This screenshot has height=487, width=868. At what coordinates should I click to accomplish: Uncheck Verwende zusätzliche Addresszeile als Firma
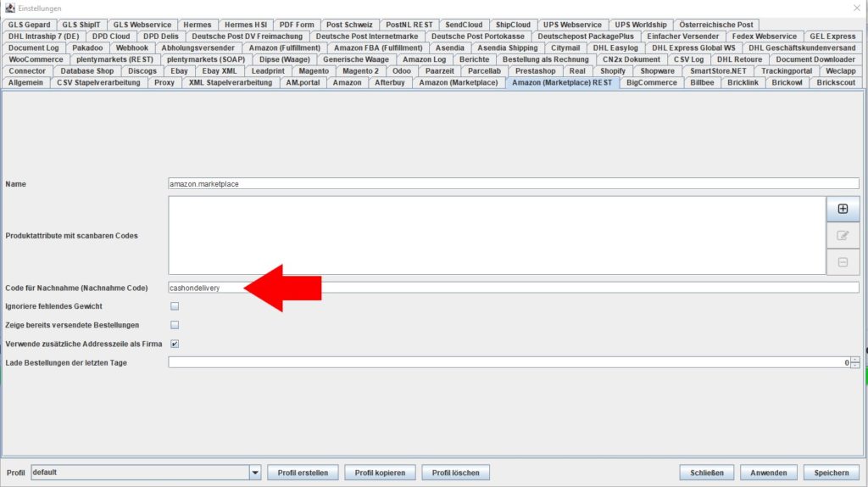pos(175,344)
